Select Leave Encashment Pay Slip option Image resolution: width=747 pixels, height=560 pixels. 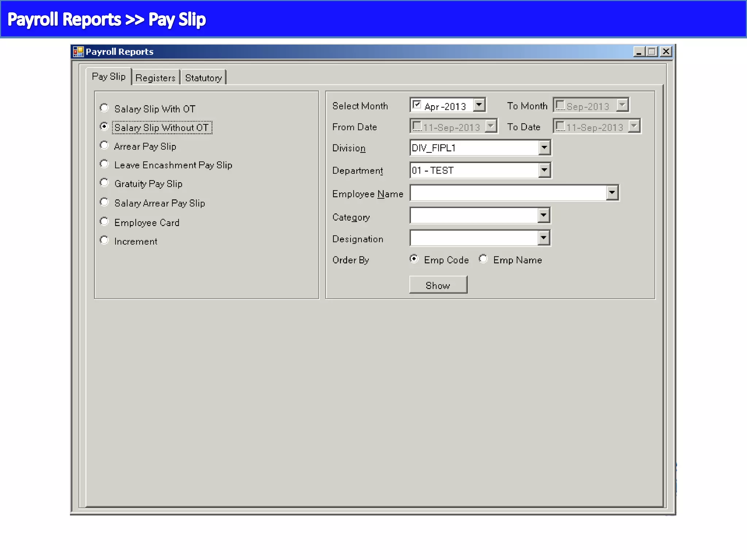(x=104, y=164)
